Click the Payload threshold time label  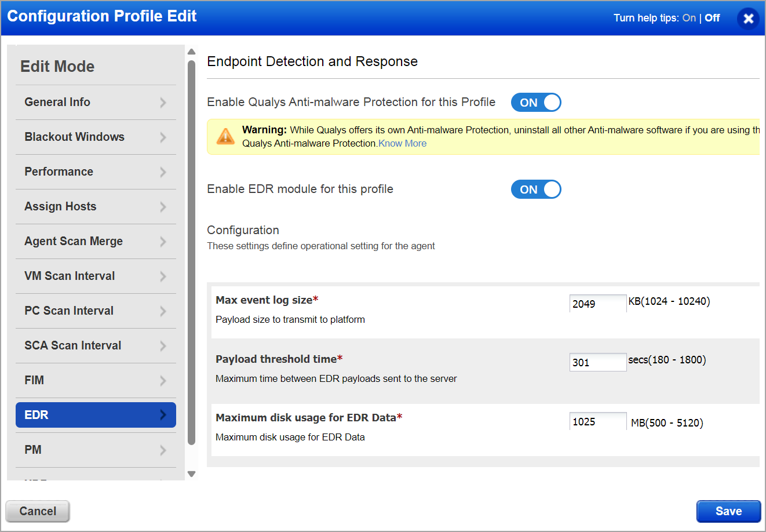pos(279,359)
